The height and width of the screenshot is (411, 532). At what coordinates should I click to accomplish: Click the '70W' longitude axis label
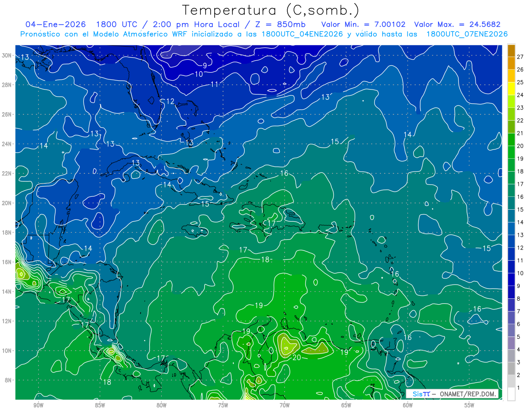[284, 405]
